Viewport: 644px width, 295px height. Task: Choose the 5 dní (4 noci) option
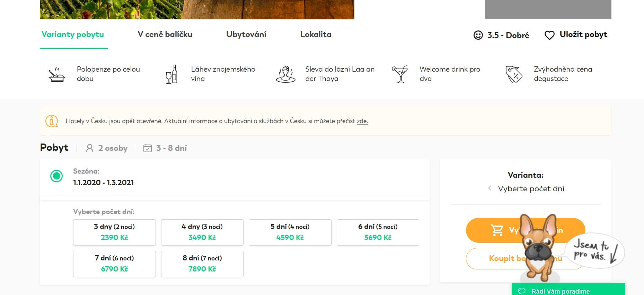(x=290, y=232)
